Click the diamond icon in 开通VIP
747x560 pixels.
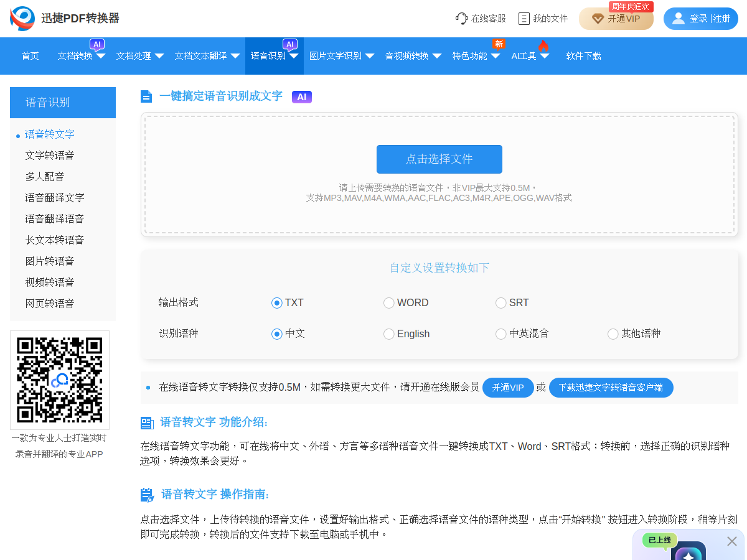point(598,19)
